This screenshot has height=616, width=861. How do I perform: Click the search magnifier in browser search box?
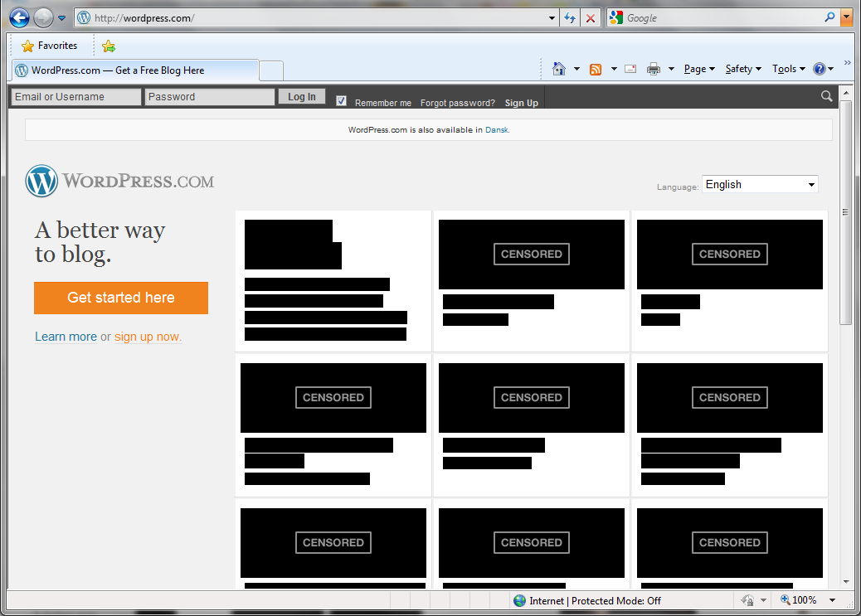[x=829, y=17]
